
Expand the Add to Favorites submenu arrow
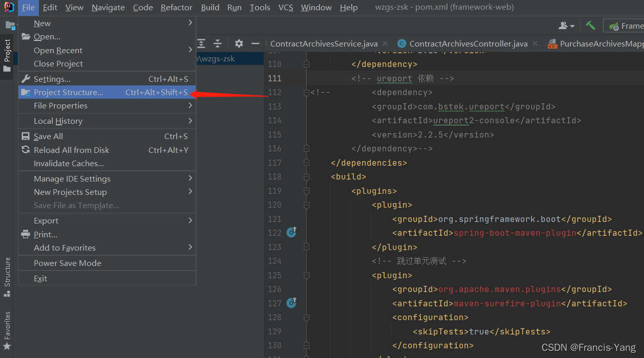point(190,248)
